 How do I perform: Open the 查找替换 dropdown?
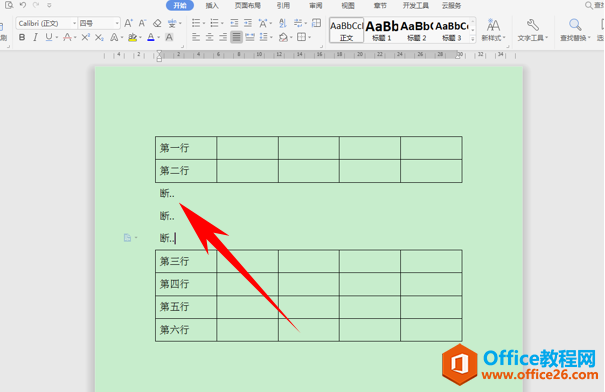point(575,38)
